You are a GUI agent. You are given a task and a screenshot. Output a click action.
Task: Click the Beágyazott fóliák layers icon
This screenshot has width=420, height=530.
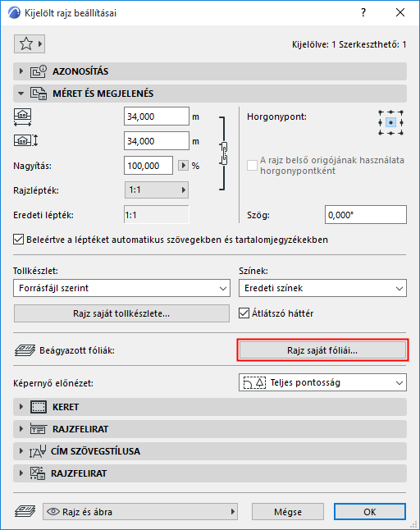(25, 350)
